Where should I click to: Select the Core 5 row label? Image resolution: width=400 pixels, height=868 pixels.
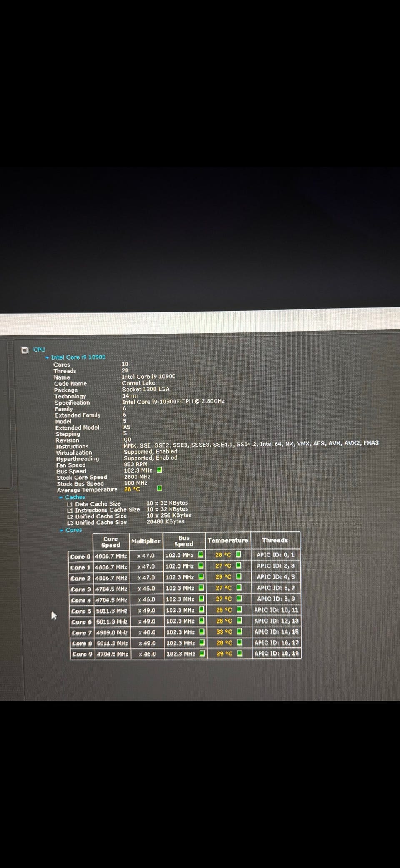[x=81, y=611]
